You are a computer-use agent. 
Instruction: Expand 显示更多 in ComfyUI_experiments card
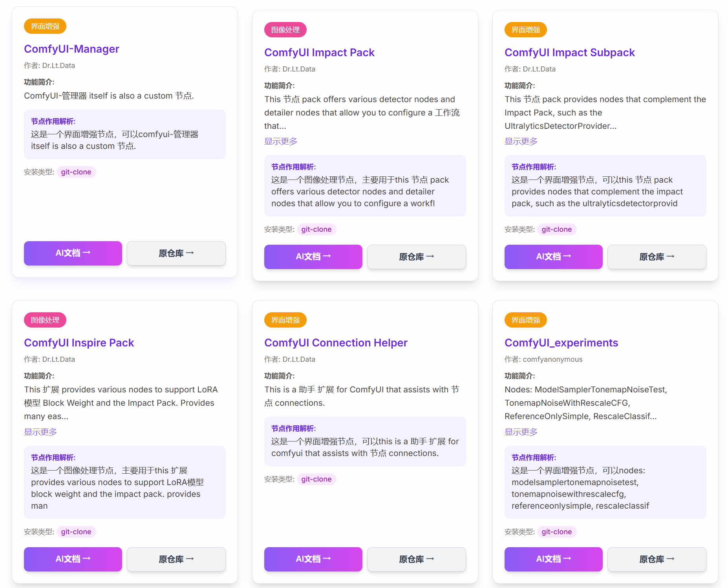(521, 432)
